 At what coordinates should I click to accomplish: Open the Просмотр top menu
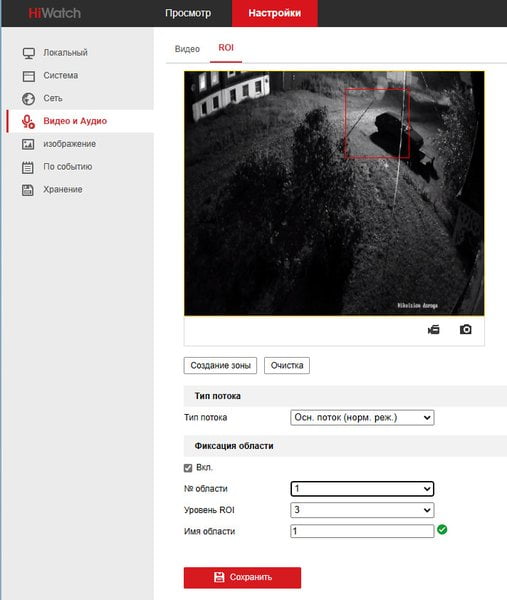tap(188, 13)
